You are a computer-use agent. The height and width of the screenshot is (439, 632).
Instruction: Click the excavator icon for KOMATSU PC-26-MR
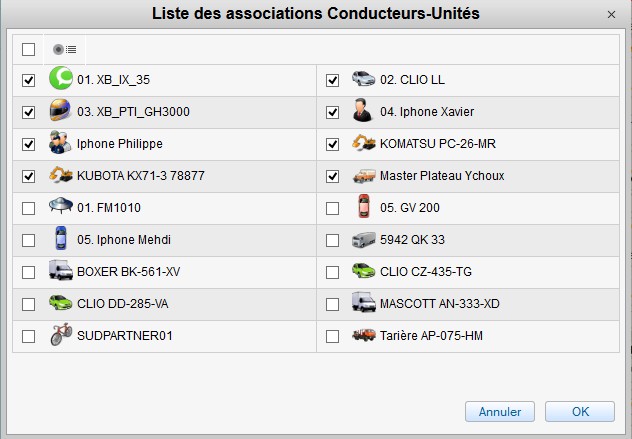(364, 143)
